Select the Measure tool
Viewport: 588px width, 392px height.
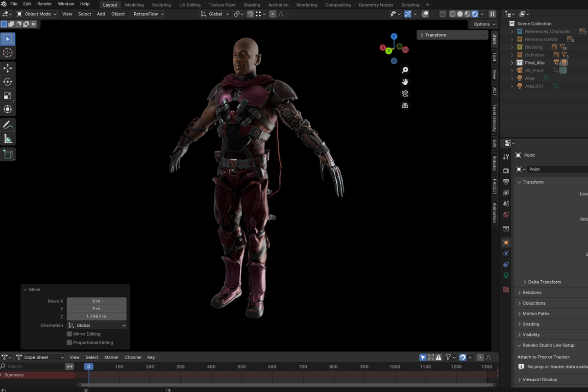[x=8, y=139]
